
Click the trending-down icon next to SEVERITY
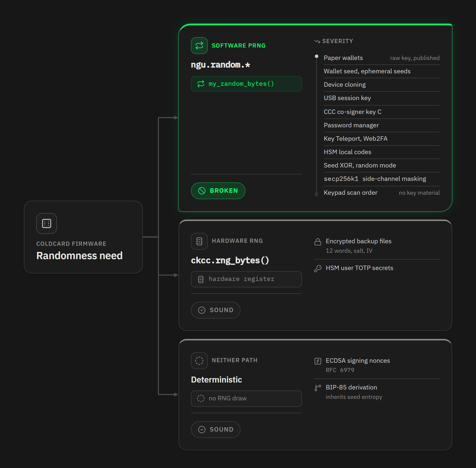[x=317, y=41]
